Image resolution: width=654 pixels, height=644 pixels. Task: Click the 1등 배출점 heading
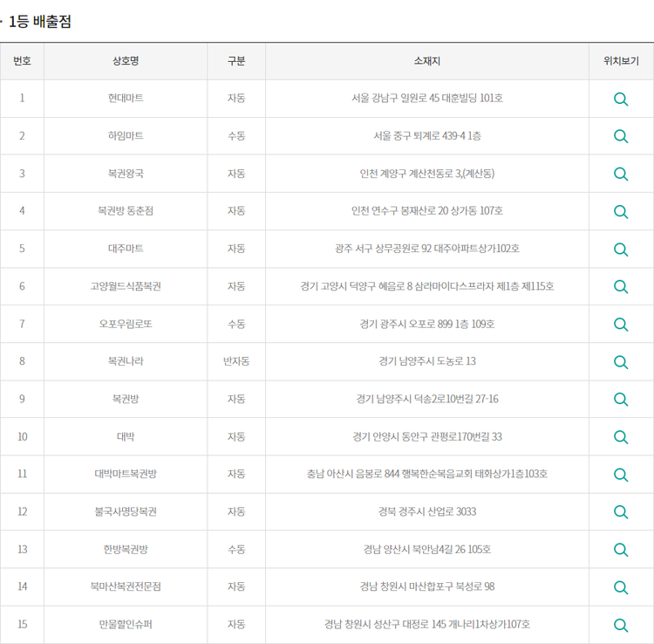pos(40,21)
